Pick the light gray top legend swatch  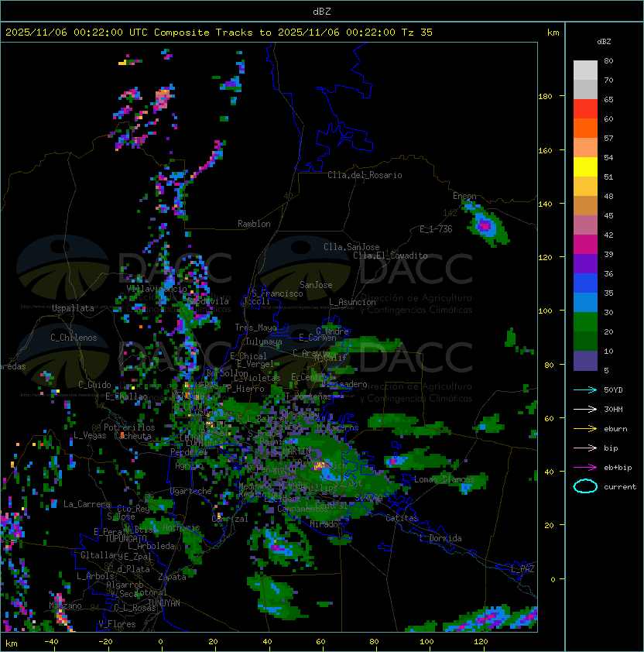pos(585,70)
